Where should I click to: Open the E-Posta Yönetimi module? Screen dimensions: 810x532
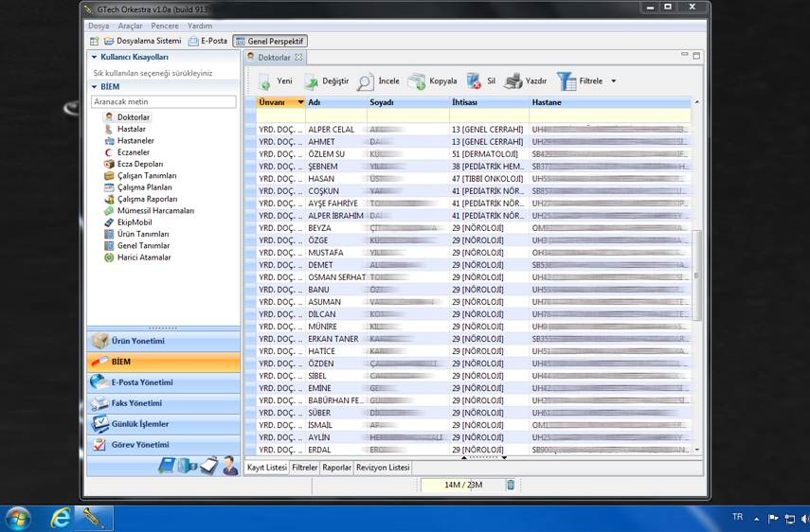click(x=163, y=382)
